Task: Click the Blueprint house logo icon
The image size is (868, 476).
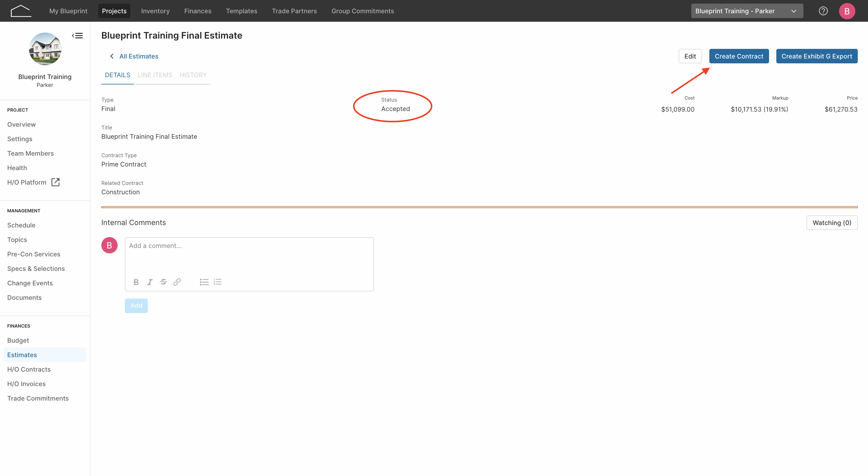Action: coord(21,11)
